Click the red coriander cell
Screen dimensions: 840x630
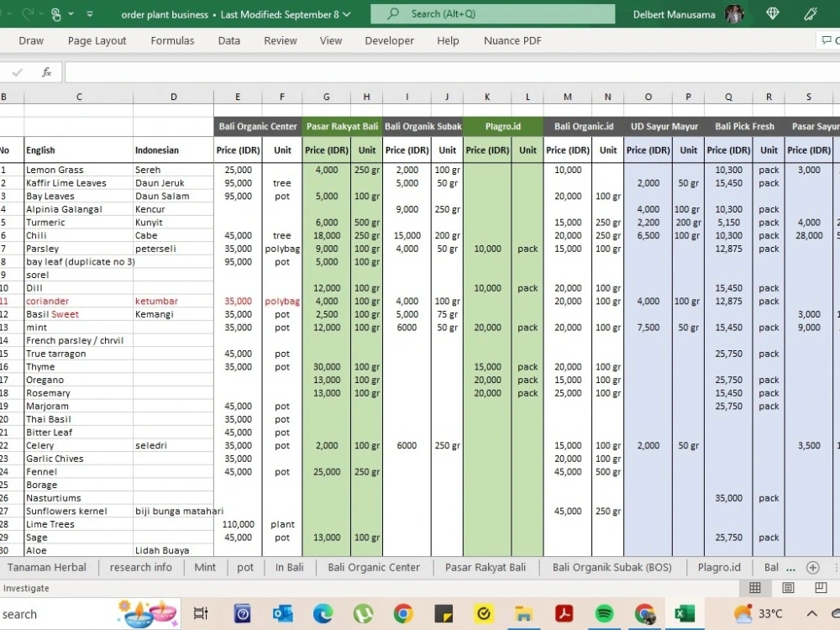79,301
